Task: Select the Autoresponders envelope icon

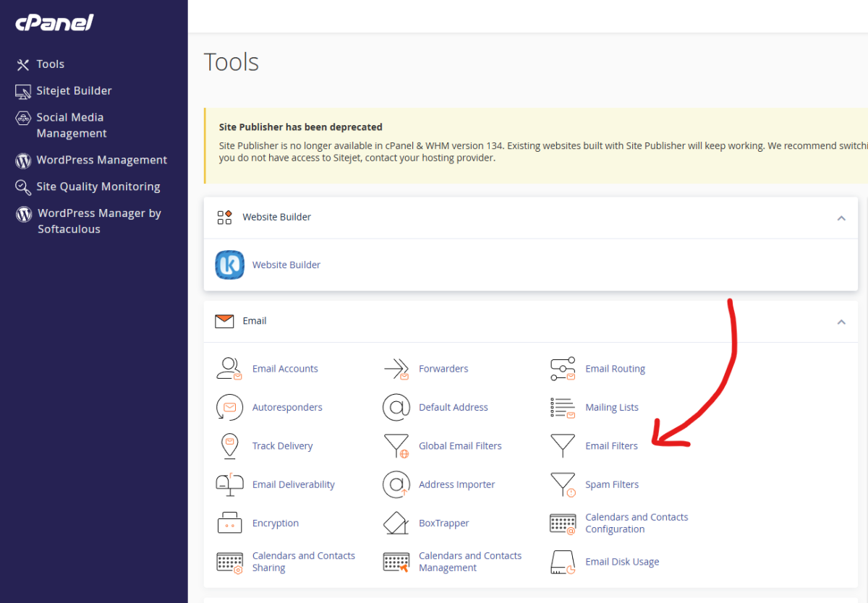Action: [229, 407]
